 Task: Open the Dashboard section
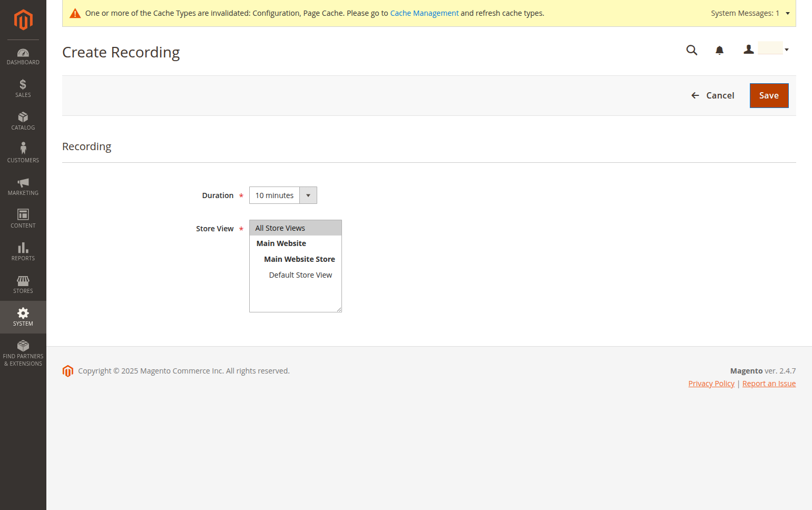pyautogui.click(x=23, y=56)
